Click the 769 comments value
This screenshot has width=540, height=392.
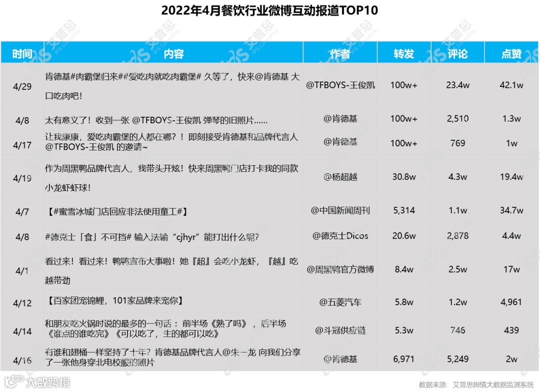pyautogui.click(x=457, y=143)
